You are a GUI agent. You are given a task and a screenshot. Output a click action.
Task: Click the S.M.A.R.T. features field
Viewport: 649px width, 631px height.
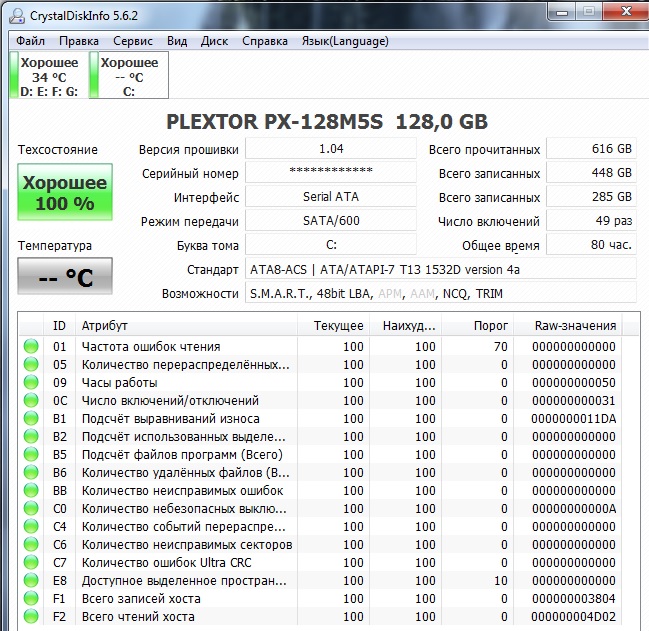tap(441, 293)
